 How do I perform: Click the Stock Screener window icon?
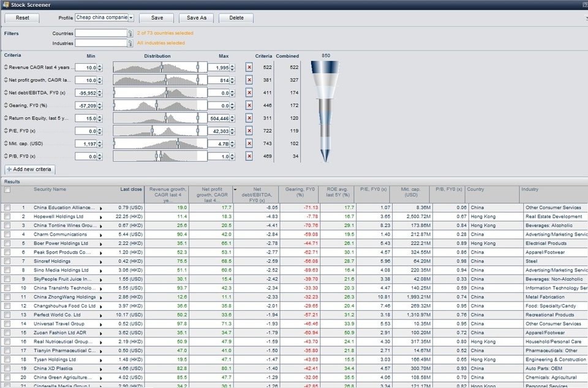(6, 4)
